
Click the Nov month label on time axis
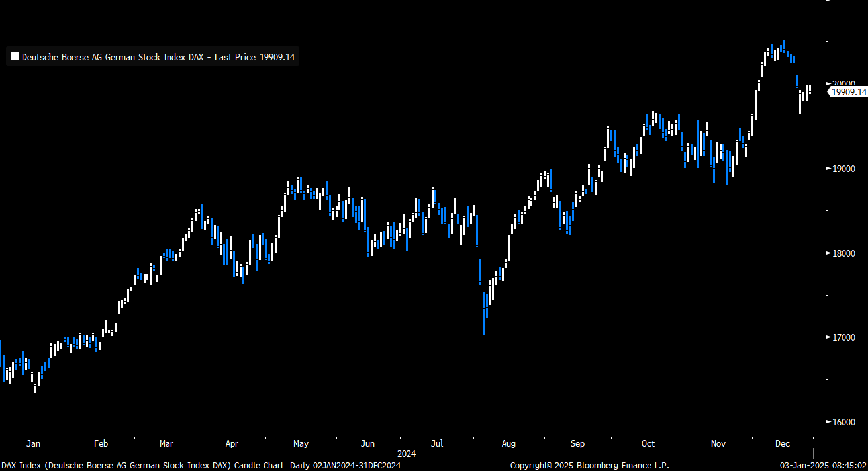pyautogui.click(x=718, y=444)
